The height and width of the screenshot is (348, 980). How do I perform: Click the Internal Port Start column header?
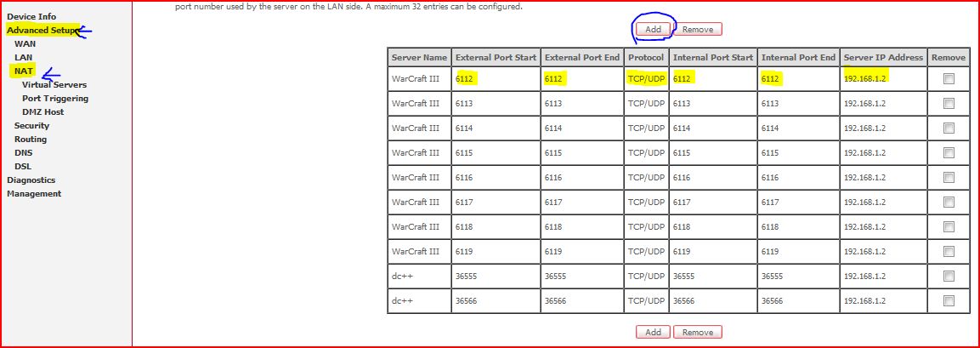click(x=713, y=58)
